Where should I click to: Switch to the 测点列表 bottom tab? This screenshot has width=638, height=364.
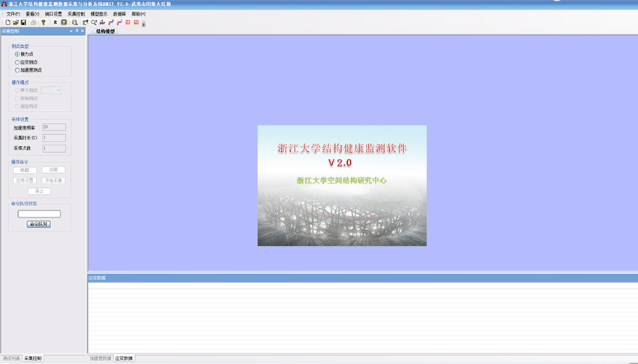point(11,358)
